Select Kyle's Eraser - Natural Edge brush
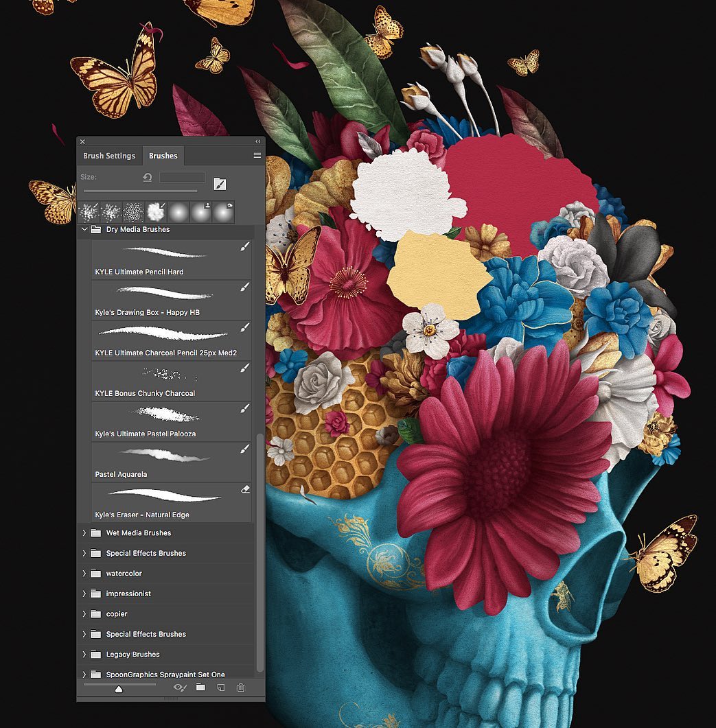The width and height of the screenshot is (716, 728). coord(171,502)
